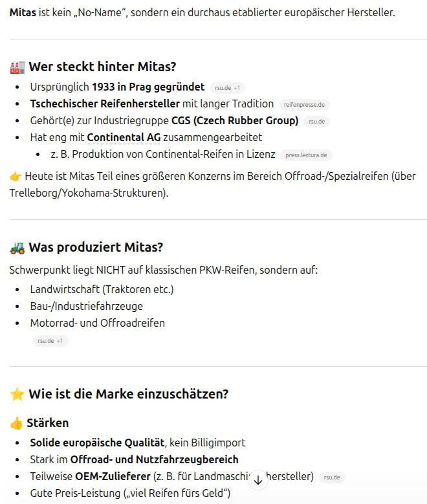
Task: Click the scroll-down arrow button
Action: [258, 480]
